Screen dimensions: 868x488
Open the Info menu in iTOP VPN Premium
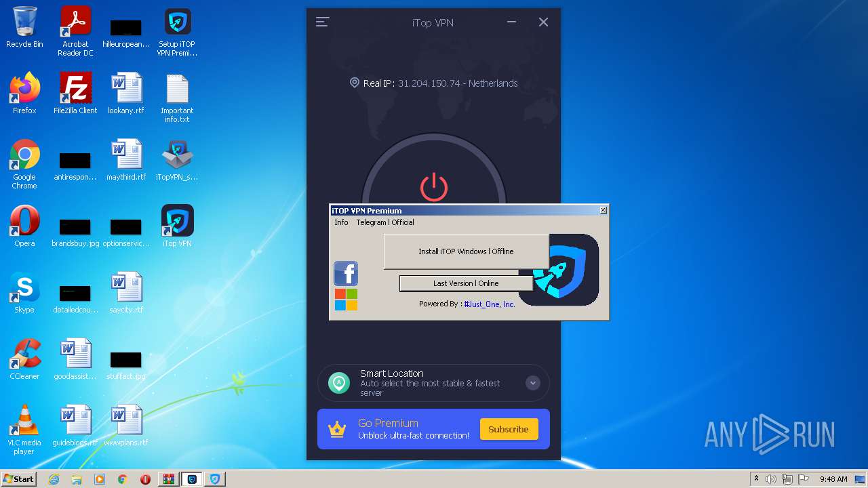click(341, 222)
